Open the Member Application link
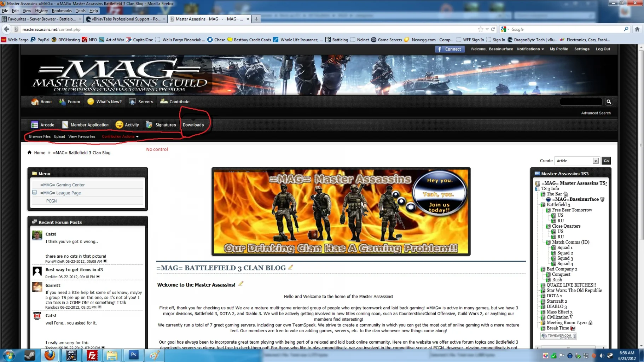 click(x=85, y=125)
